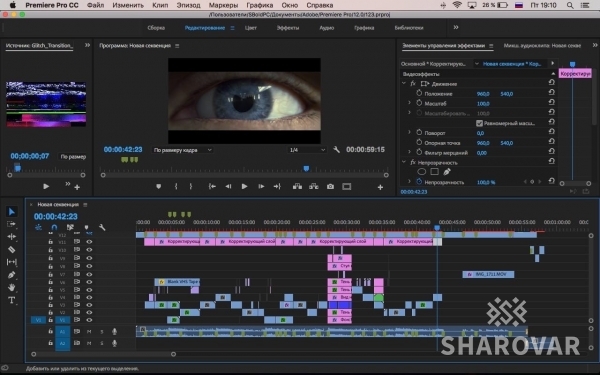
Task: Toggle animation stopwatch for Масштаб
Action: point(419,103)
